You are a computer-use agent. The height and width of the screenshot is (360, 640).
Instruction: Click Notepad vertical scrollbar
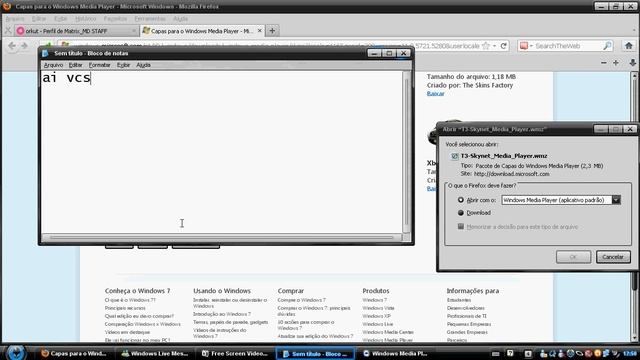[406, 152]
